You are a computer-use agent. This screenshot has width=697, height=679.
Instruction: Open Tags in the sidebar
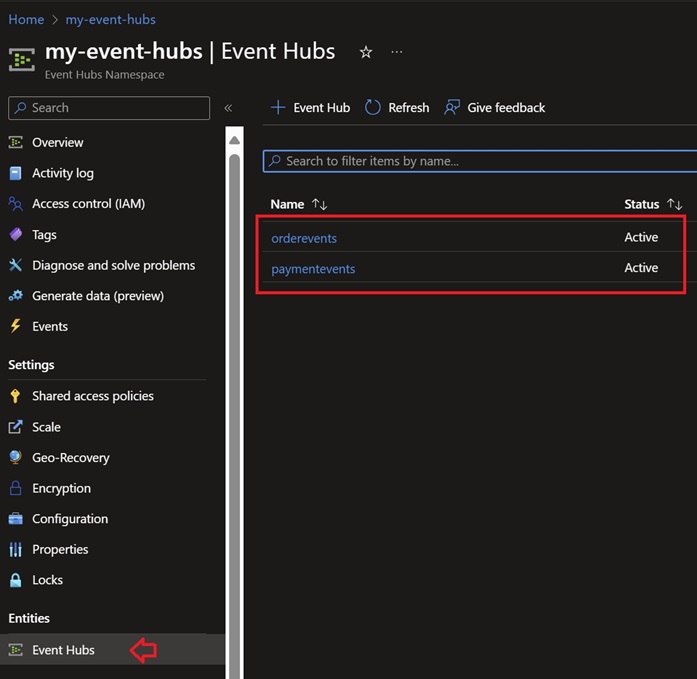tap(44, 235)
